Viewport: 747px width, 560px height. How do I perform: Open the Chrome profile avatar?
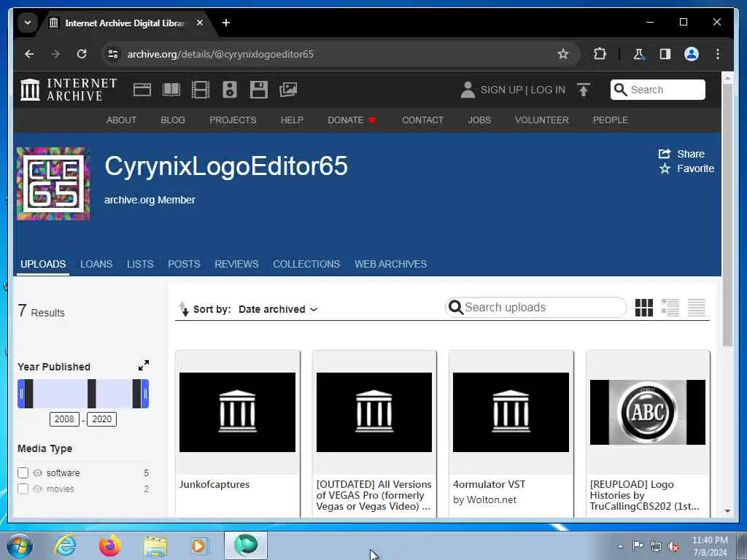[692, 54]
